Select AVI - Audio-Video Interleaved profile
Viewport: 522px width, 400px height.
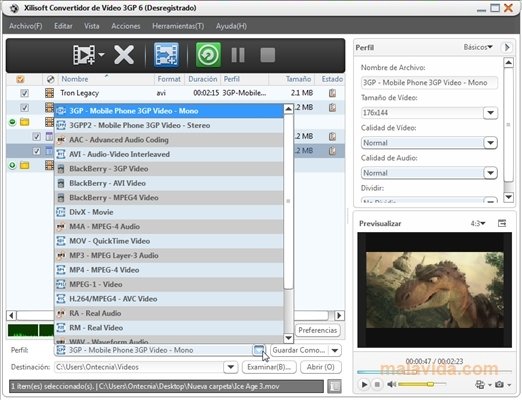pos(169,154)
